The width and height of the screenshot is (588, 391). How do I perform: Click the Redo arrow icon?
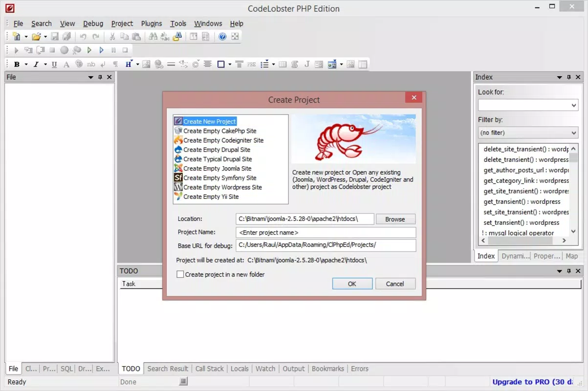tap(96, 37)
